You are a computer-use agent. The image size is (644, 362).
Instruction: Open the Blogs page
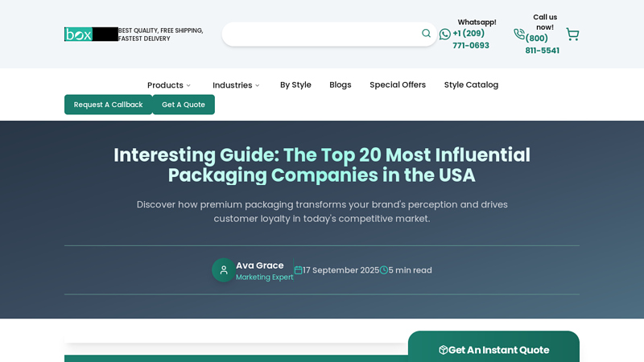(x=340, y=84)
